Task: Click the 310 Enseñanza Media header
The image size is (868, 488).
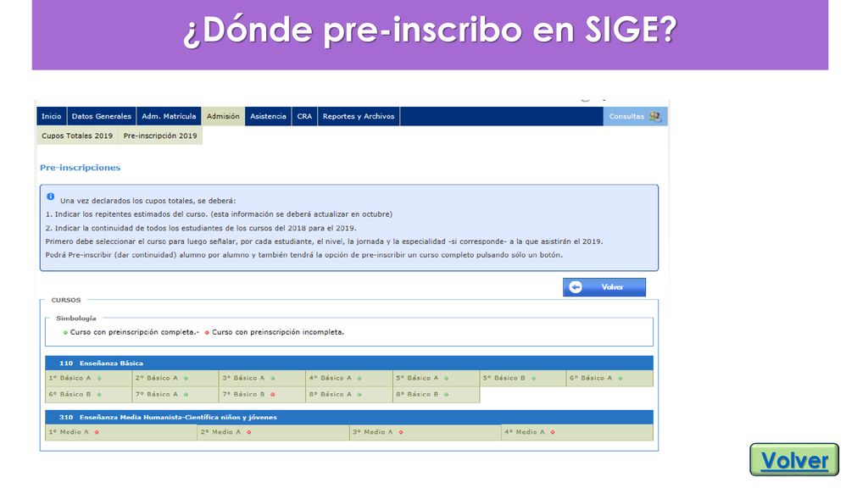Action: point(349,417)
